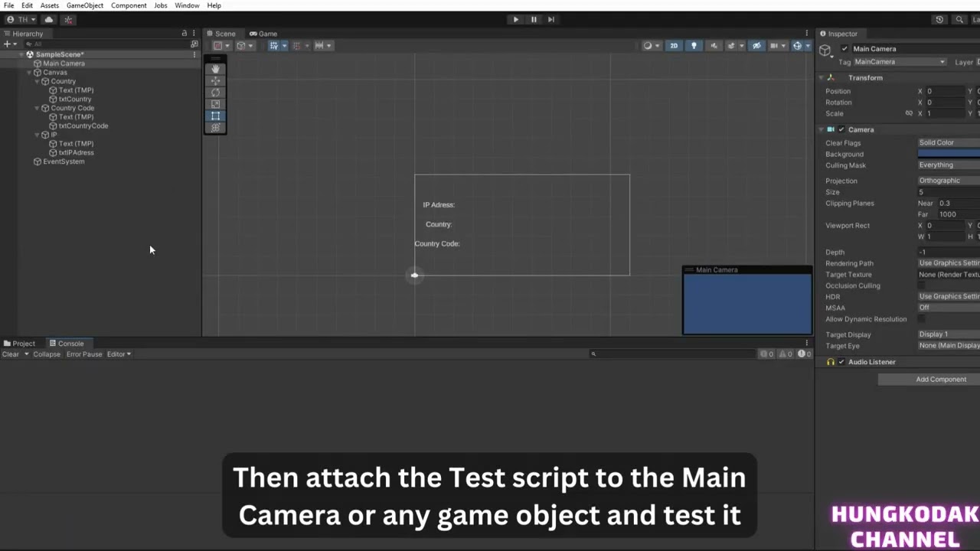Collapse the Canvas tree node
The width and height of the screenshot is (980, 551).
pyautogui.click(x=29, y=73)
